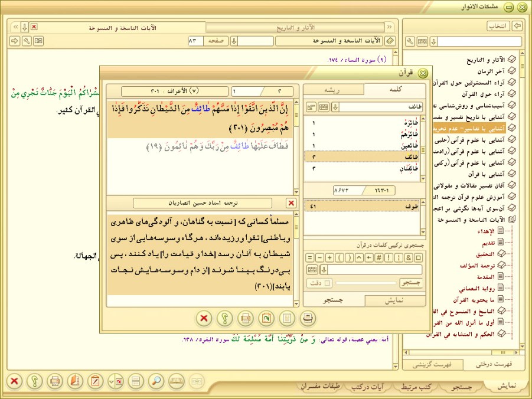Select tree item آخر الزمان in sidebar

click(491, 71)
